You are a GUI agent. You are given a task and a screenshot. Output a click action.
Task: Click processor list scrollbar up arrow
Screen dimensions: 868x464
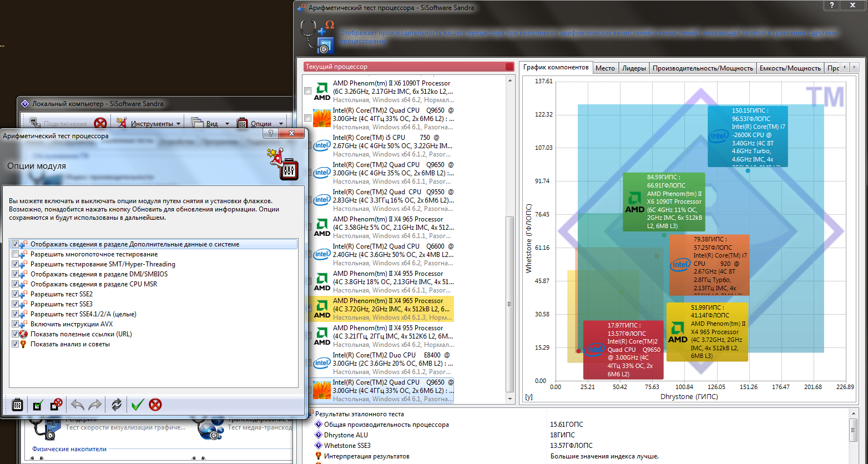[511, 80]
